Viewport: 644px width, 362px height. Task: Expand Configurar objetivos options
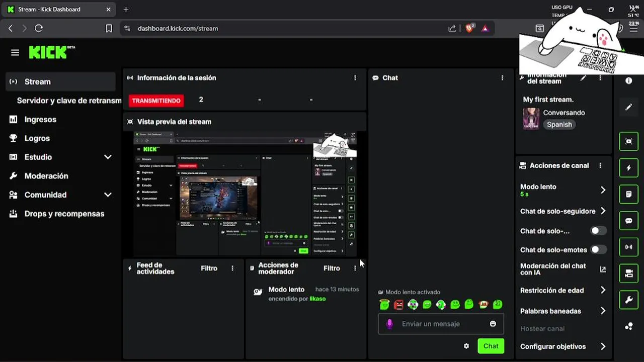[603, 346]
